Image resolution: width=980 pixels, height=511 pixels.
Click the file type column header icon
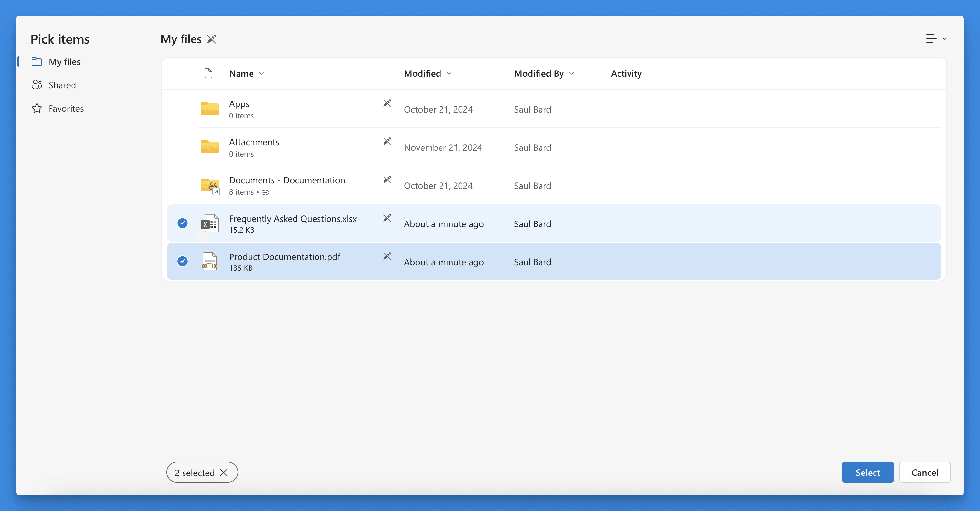click(208, 73)
